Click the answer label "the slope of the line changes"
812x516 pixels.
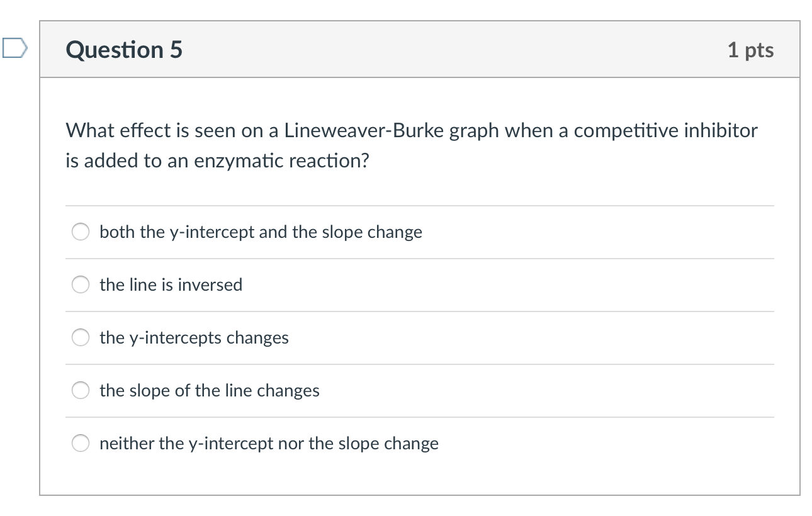[x=210, y=391]
